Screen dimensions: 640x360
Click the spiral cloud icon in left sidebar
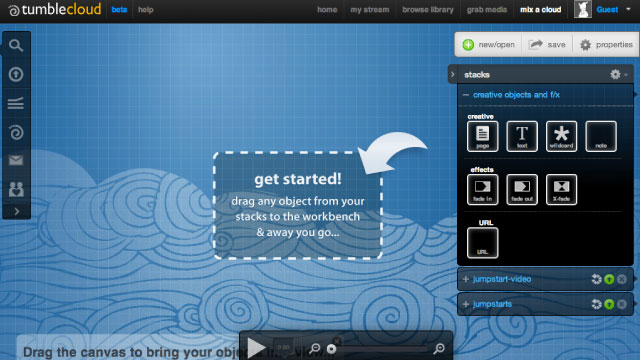pos(16,132)
